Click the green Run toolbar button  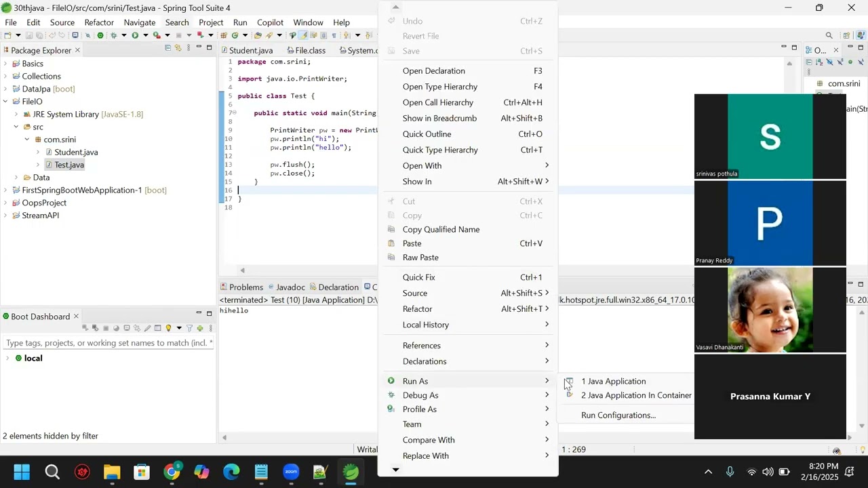135,35
